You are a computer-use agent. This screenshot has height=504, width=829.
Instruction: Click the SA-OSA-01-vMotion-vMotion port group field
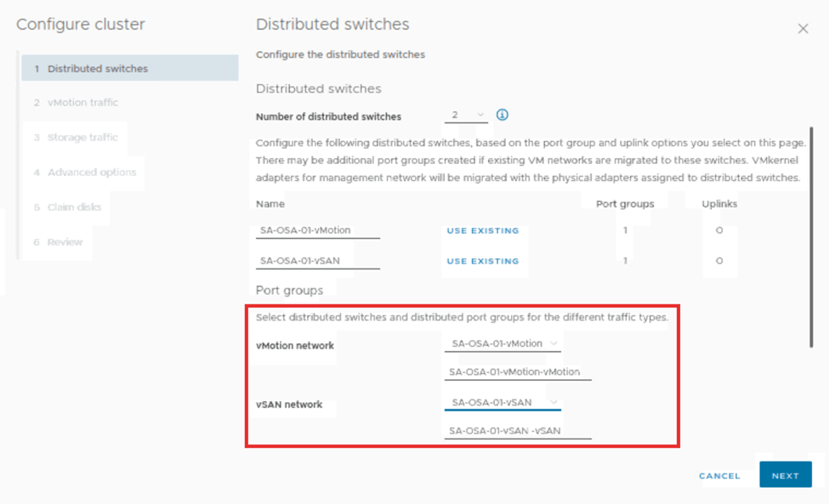click(517, 371)
